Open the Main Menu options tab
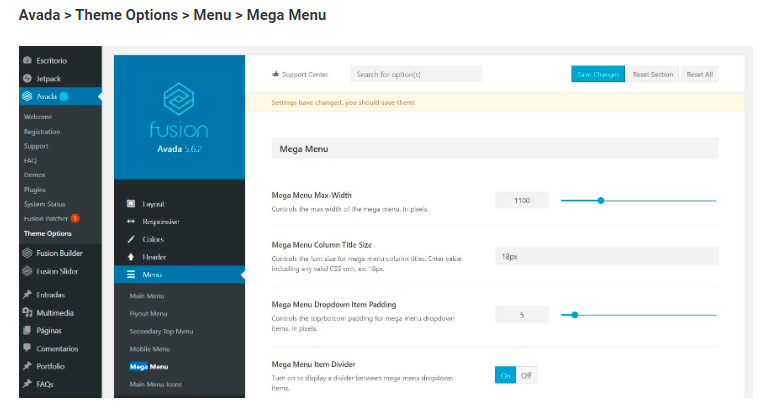The width and height of the screenshot is (784, 418). click(147, 296)
